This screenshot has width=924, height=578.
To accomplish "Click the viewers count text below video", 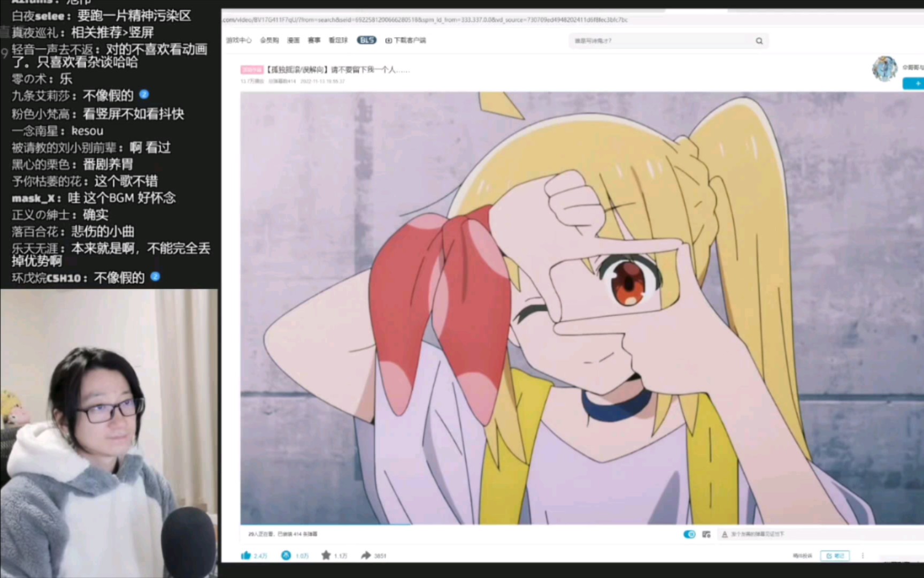I will (x=282, y=534).
